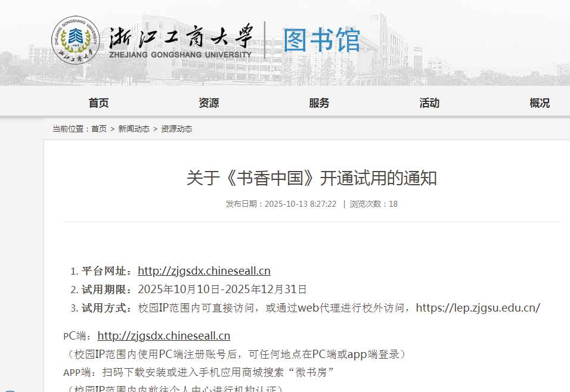Image resolution: width=570 pixels, height=392 pixels.
Task: Select 服务 in the navigation bar
Action: pos(319,103)
